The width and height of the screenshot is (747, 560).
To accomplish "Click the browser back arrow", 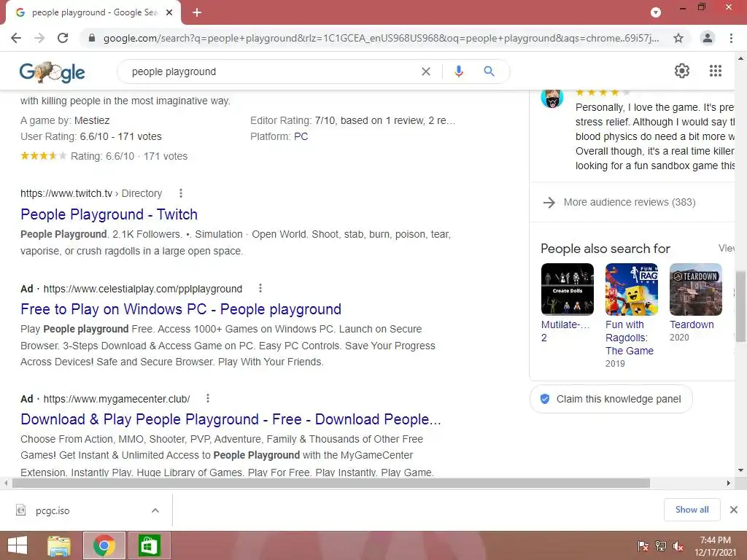I will (16, 38).
